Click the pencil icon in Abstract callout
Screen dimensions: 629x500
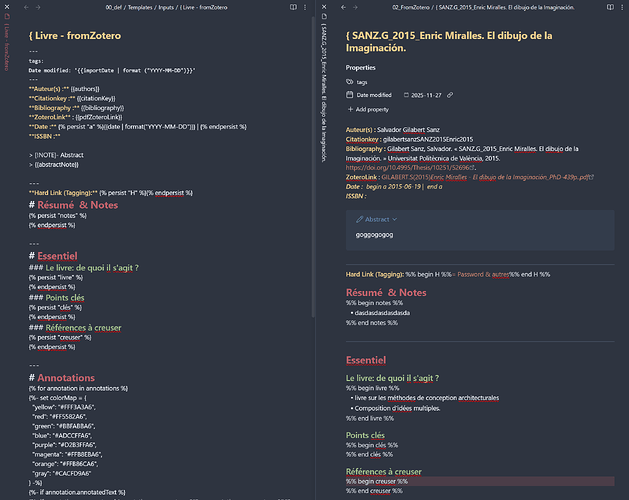[359, 219]
